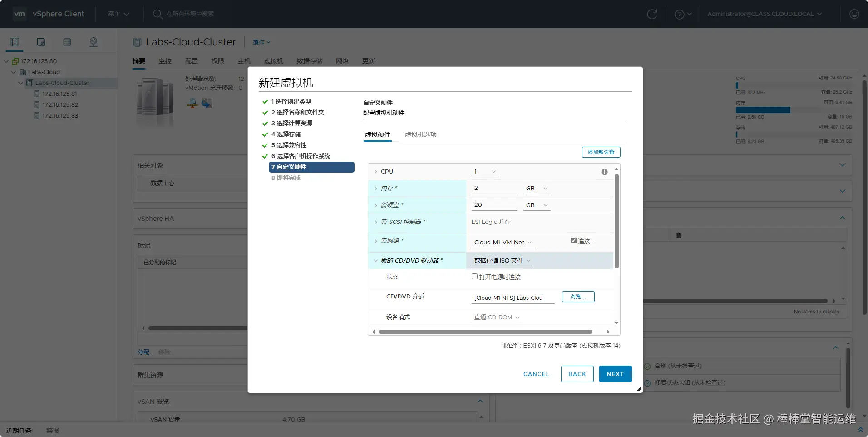Click the first action icon under vMotion summary
The image size is (868, 437).
(x=192, y=103)
